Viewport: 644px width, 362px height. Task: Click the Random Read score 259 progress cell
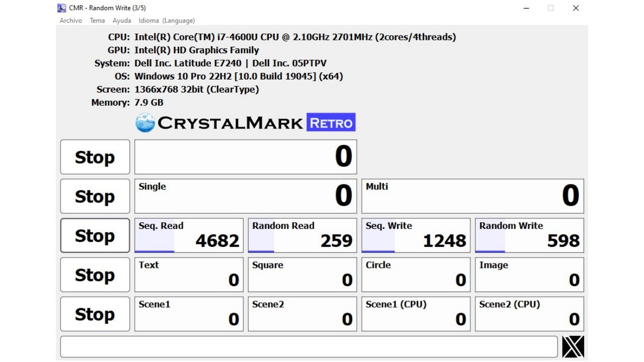302,235
